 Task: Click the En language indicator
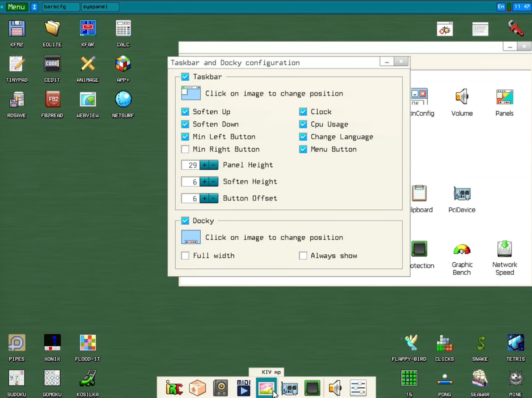(501, 7)
